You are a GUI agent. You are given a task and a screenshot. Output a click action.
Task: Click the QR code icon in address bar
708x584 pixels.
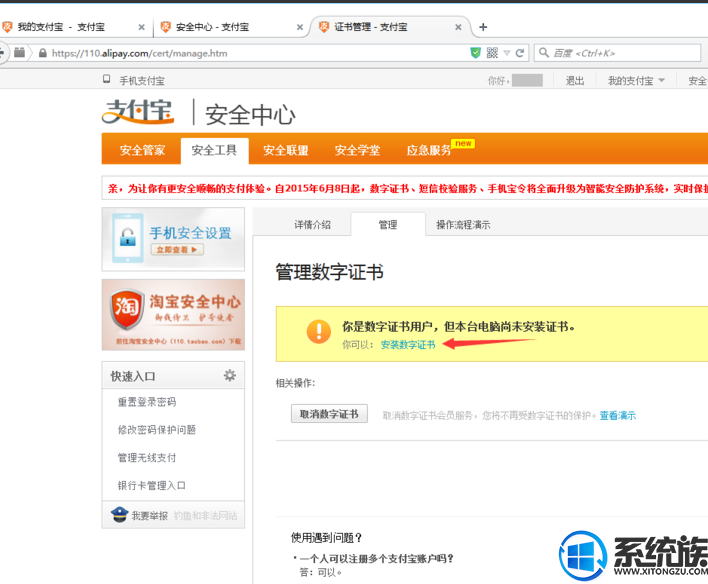(492, 53)
